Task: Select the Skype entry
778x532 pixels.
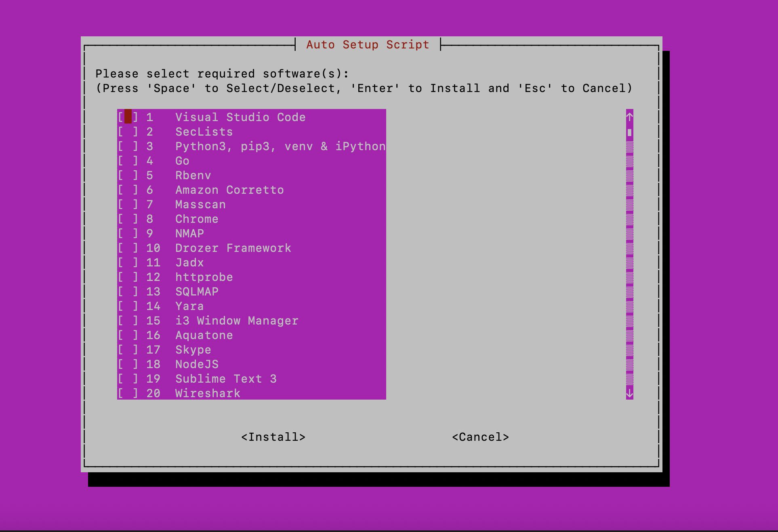Action: pyautogui.click(x=251, y=350)
